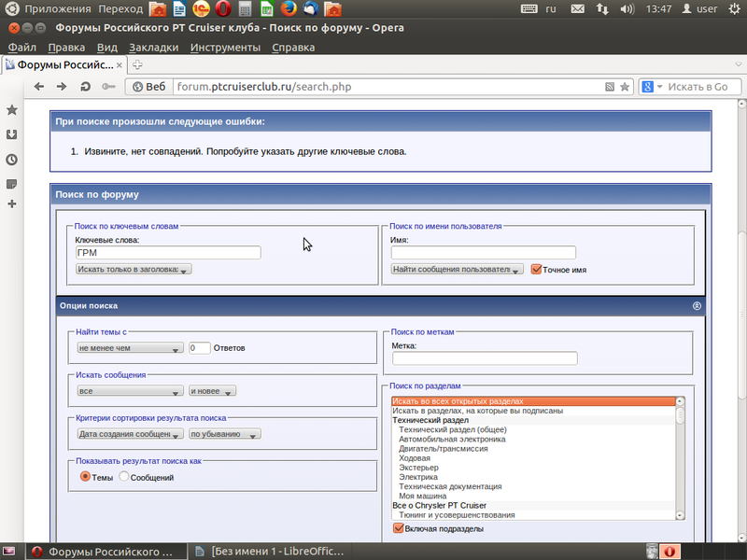Open the Искать только в заголовках dropdown
Screen dimensions: 747x560
coord(134,269)
